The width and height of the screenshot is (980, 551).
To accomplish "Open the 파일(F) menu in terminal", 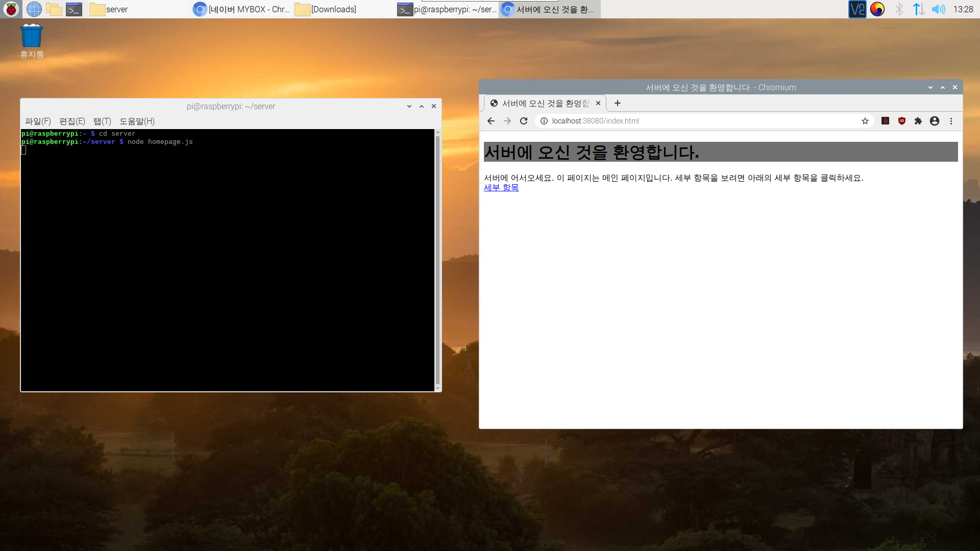I will pyautogui.click(x=38, y=121).
